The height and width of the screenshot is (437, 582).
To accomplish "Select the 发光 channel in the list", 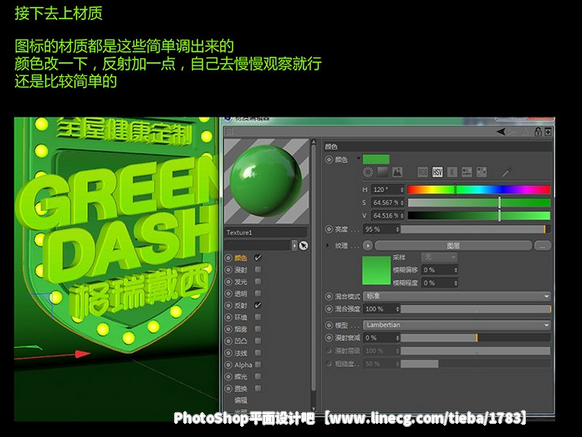I will pos(241,281).
